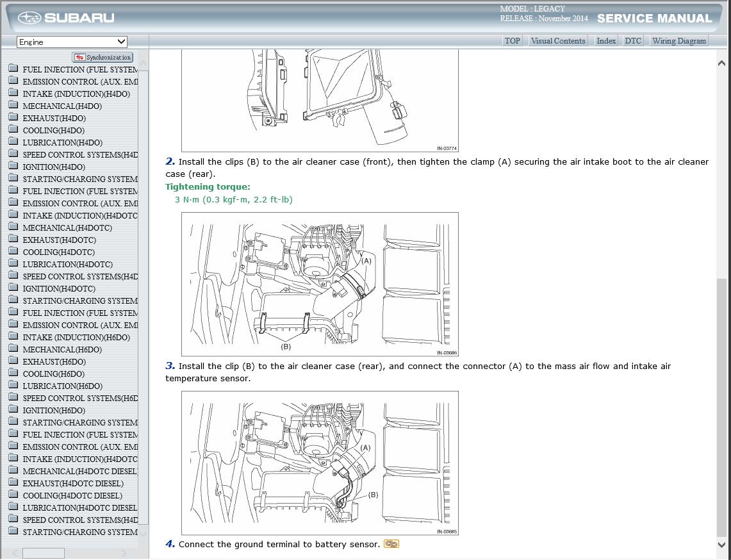This screenshot has width=731, height=560.
Task: Open the Index tab
Action: click(x=606, y=40)
